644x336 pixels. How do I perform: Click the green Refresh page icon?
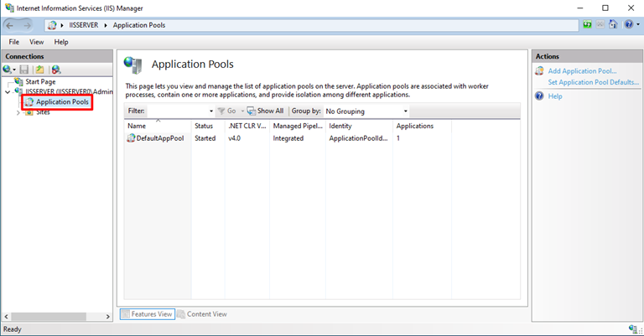point(587,24)
